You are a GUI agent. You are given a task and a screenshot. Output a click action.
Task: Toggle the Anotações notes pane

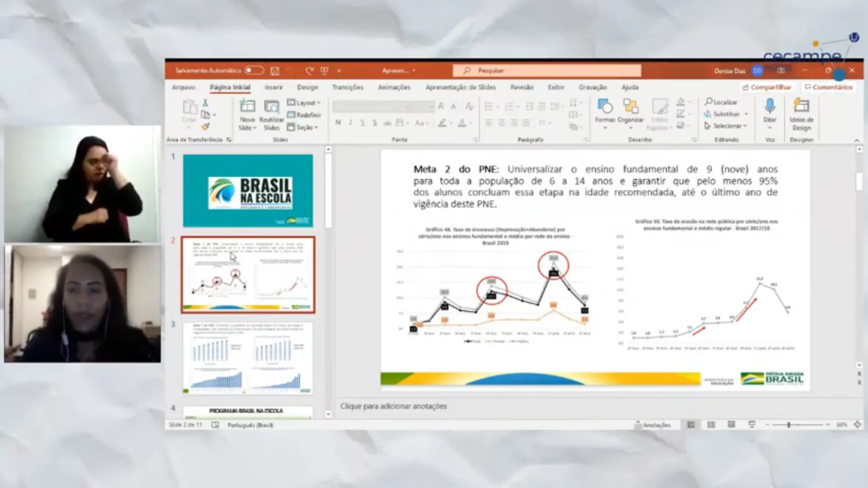pos(652,425)
